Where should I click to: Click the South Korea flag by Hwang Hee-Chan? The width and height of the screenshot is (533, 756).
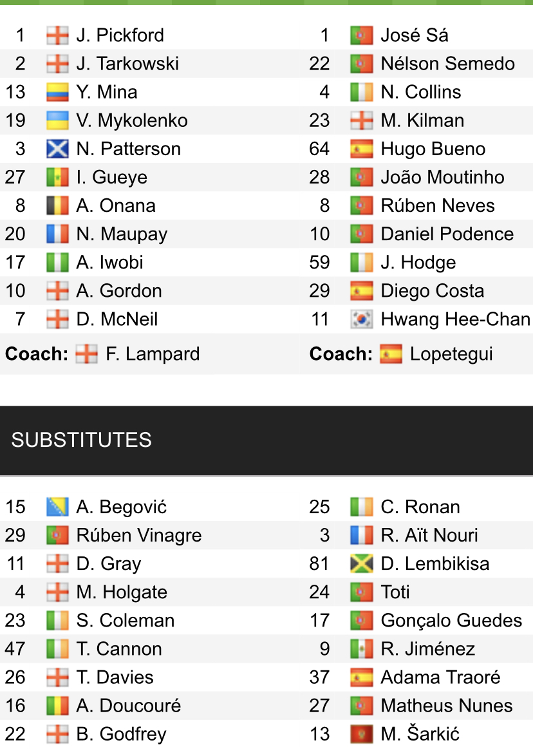362,319
